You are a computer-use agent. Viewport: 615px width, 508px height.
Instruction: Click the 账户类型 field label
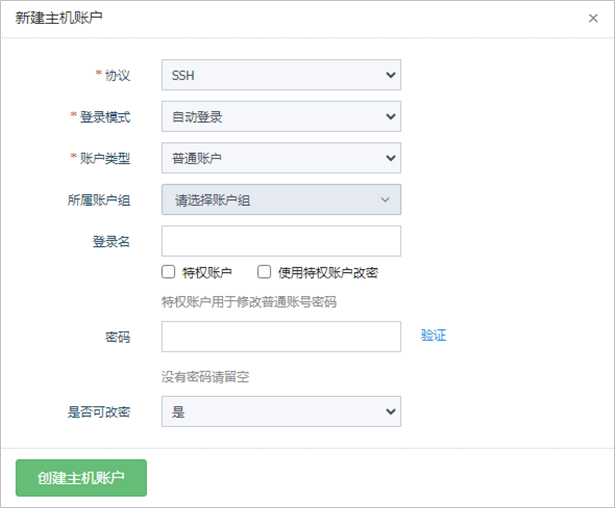(x=105, y=158)
